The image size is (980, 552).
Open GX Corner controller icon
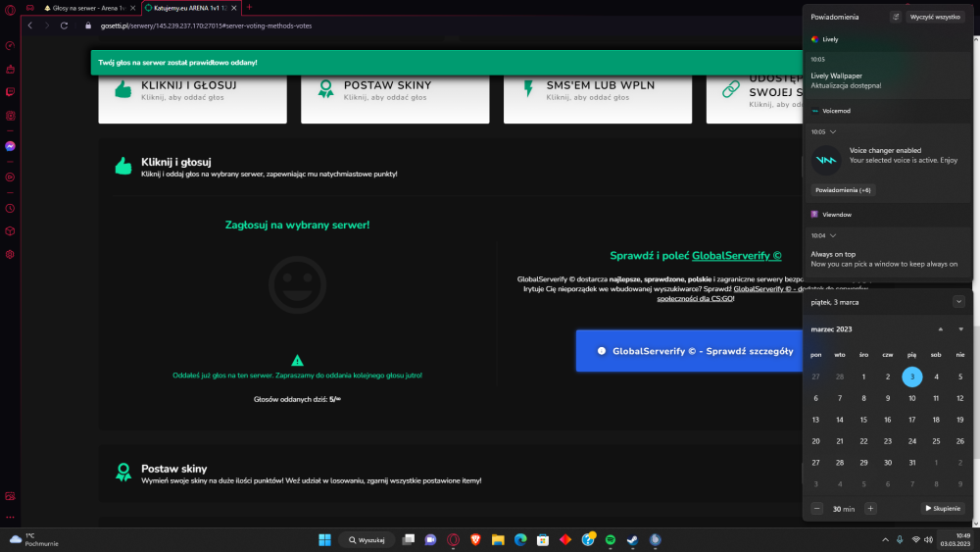pyautogui.click(x=30, y=8)
